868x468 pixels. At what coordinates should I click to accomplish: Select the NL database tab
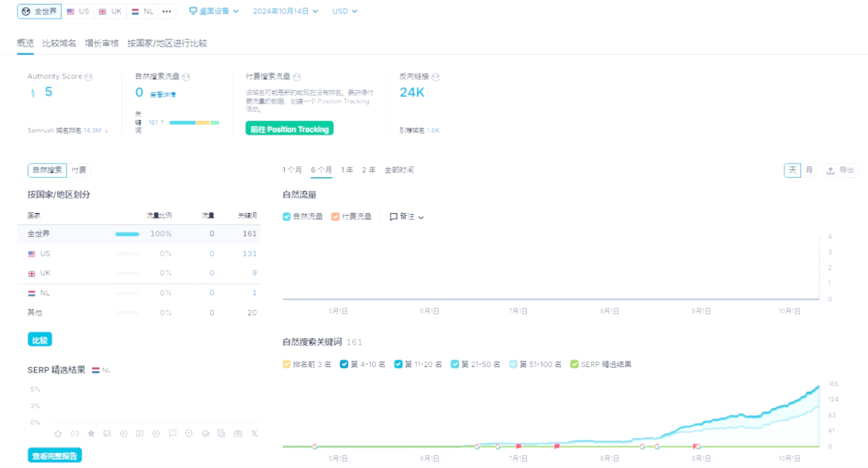(x=142, y=12)
